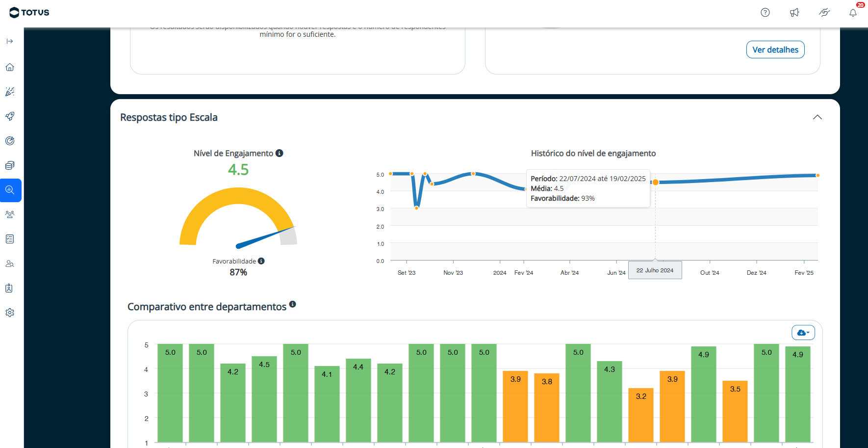
Task: Select the active search analytics sidebar item
Action: [10, 190]
